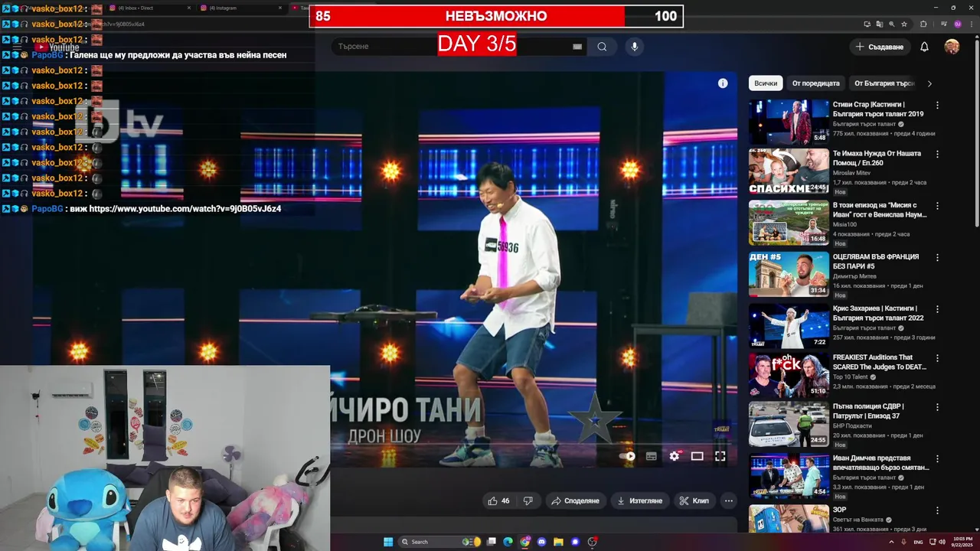
Task: Open Chrome three-dot menu
Action: pyautogui.click(x=971, y=24)
